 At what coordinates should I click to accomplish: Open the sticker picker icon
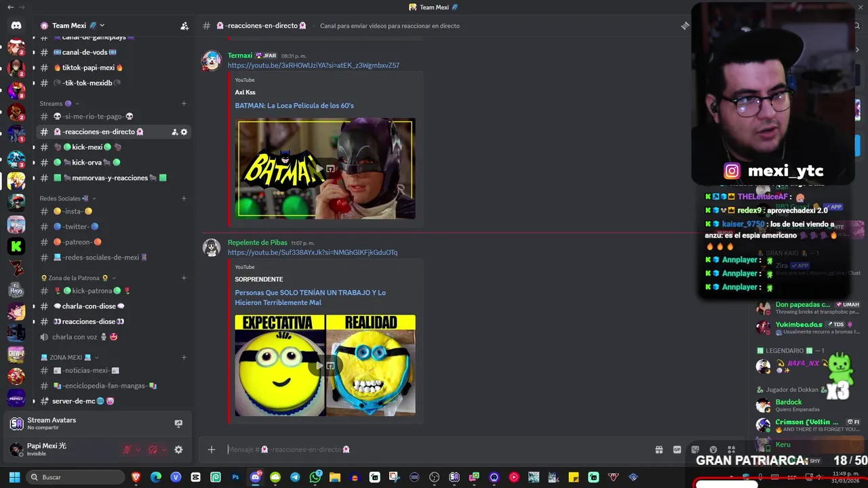[x=695, y=449]
